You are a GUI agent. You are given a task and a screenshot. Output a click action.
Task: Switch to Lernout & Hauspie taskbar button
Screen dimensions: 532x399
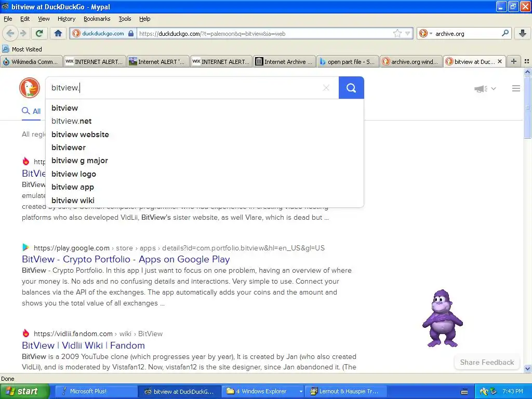click(x=345, y=391)
